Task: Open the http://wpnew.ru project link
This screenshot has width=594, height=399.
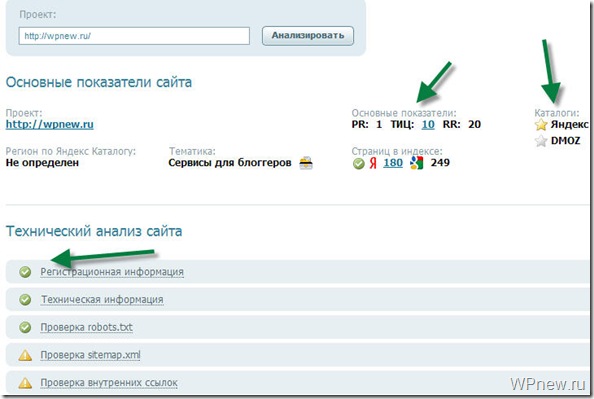Action: (50, 124)
